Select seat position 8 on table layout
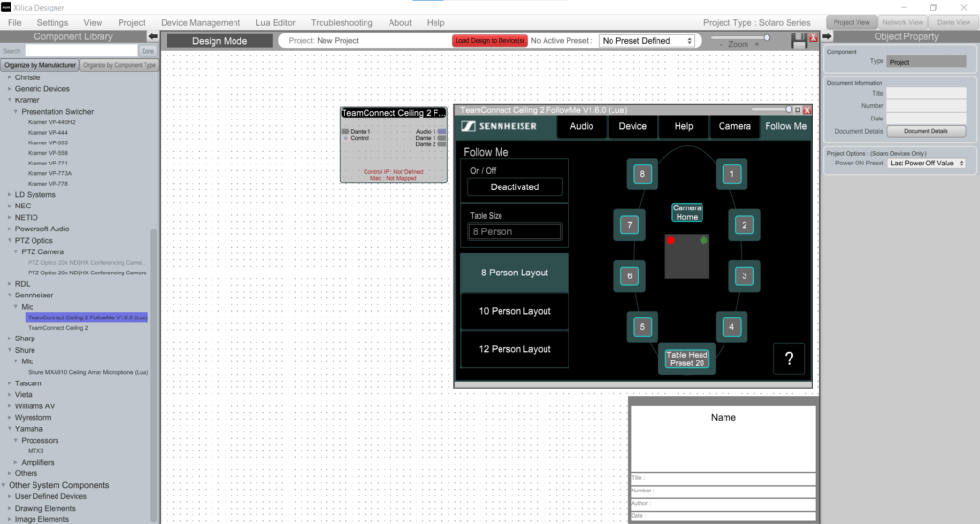 [x=643, y=174]
